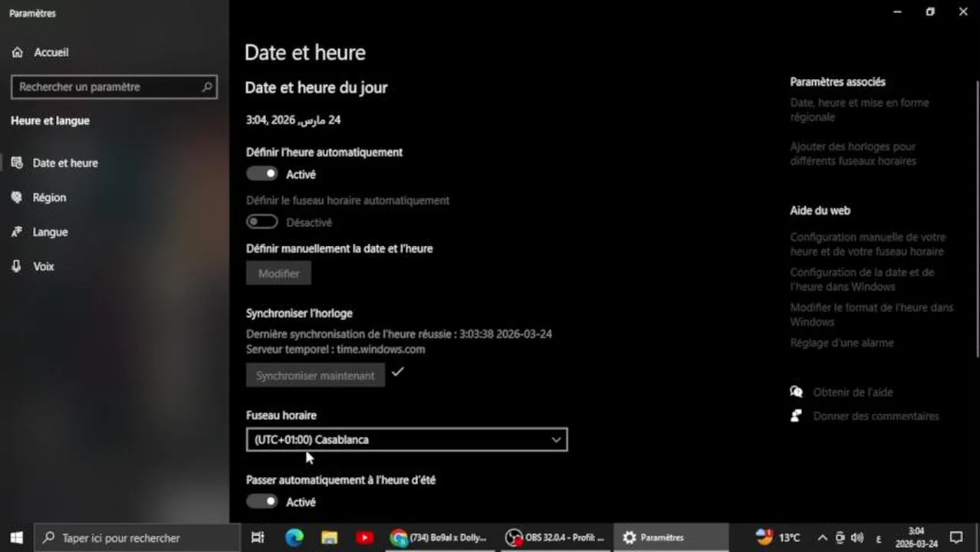Toggle Définir le fuseau horaire automatiquement switch
Image resolution: width=980 pixels, height=552 pixels.
click(x=261, y=222)
